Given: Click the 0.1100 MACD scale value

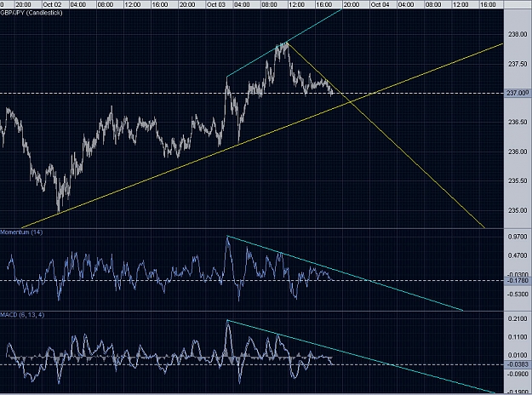Looking at the screenshot, I should (x=518, y=337).
